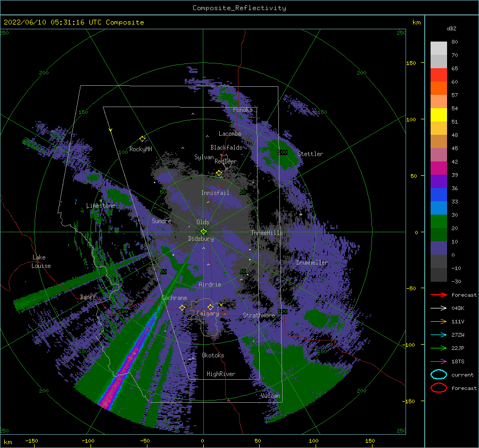Viewport: 479px width, 448px height.
Task: Click the Limestone label
Action: pos(101,206)
